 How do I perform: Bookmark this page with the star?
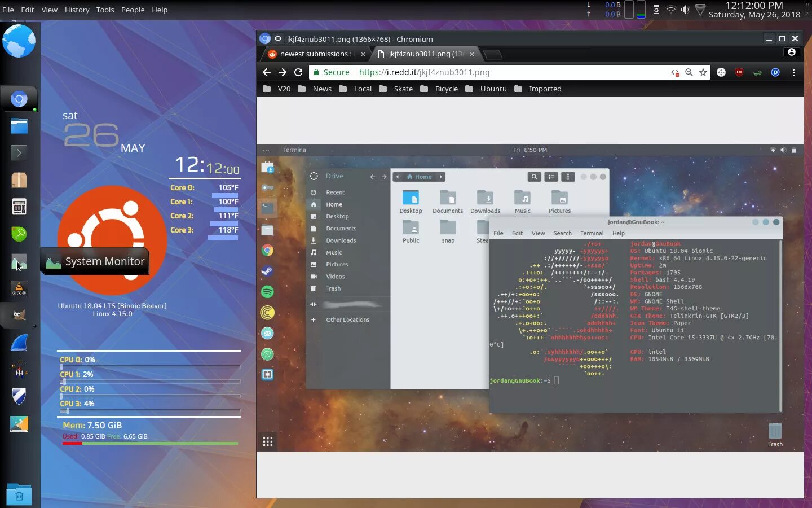(x=703, y=72)
